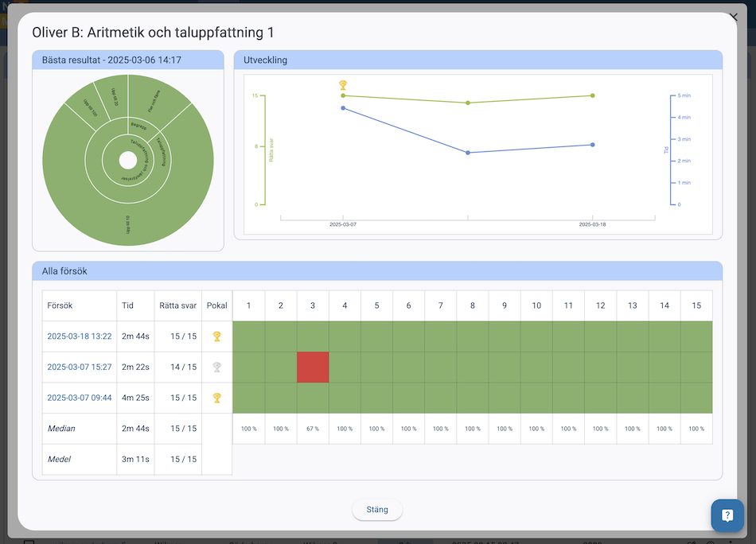Click the 'Begrepp' ring segment in the sunburst

[138, 125]
